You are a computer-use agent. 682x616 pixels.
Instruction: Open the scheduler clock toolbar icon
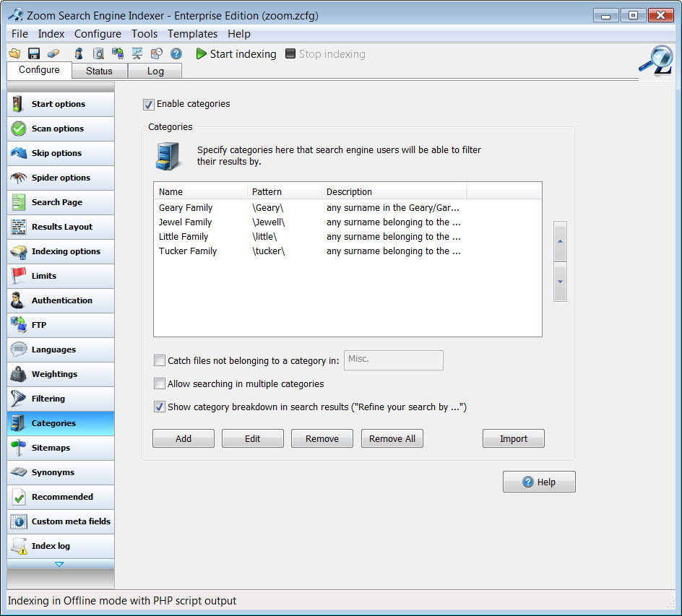157,53
